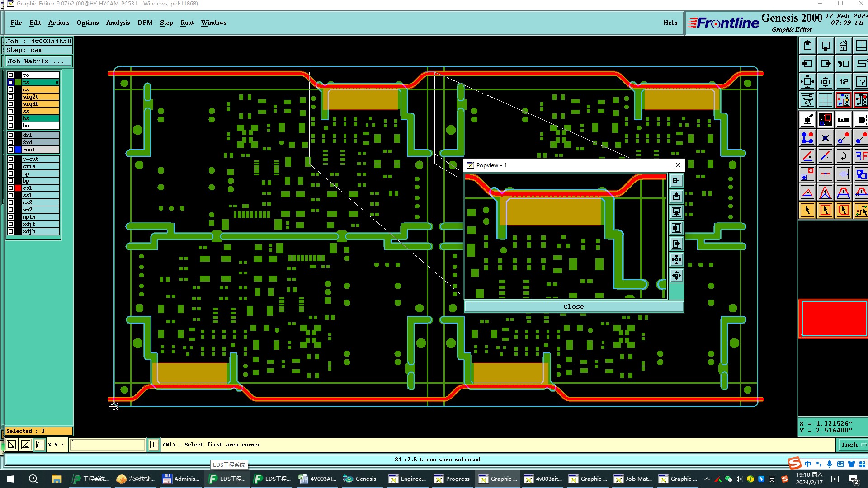Click the wrench and palette settings icon
Image resolution: width=868 pixels, height=488 pixels.
click(x=807, y=100)
